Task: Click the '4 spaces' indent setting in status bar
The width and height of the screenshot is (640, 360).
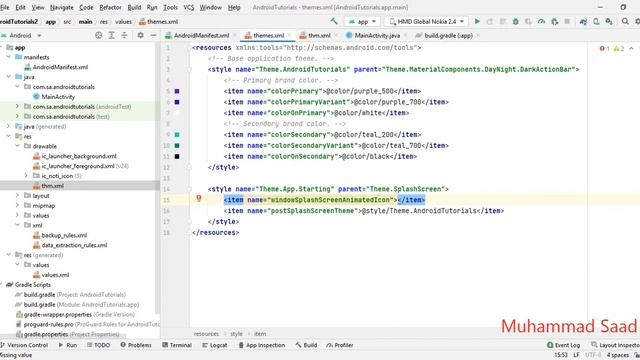Action: [x=617, y=355]
